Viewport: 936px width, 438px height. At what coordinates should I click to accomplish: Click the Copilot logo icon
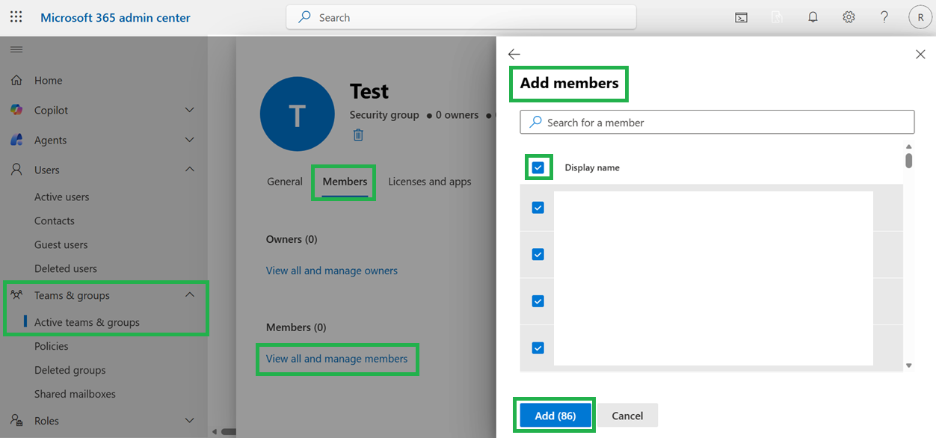pyautogui.click(x=17, y=110)
